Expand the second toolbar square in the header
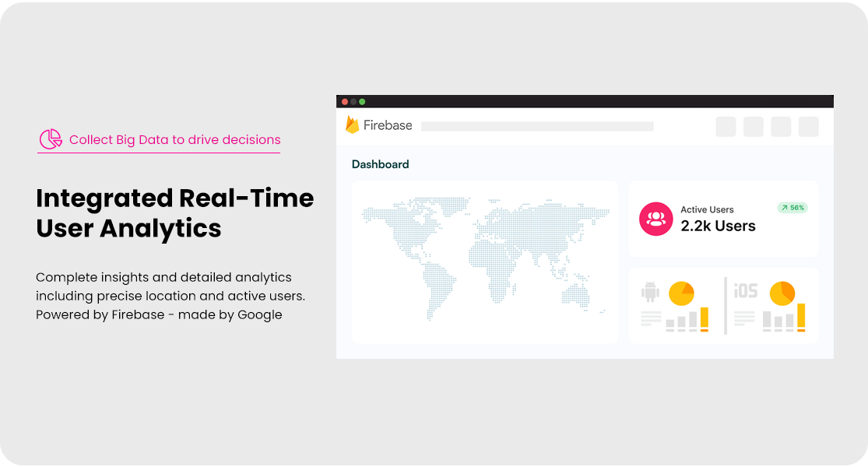 (753, 126)
